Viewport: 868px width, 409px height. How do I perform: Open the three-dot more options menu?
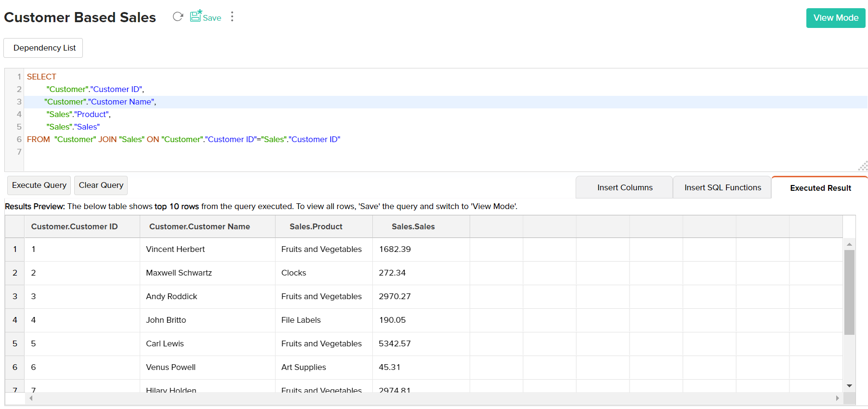(x=232, y=17)
